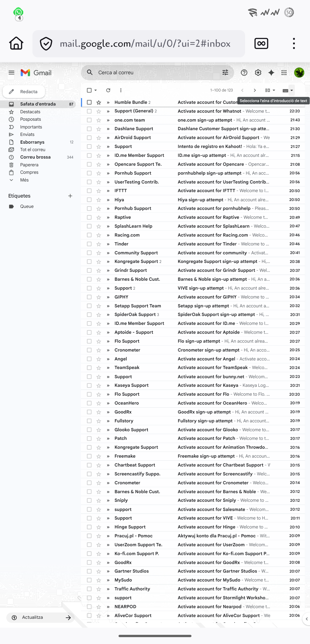
Task: Mark Tinder email as important
Action: [108, 244]
